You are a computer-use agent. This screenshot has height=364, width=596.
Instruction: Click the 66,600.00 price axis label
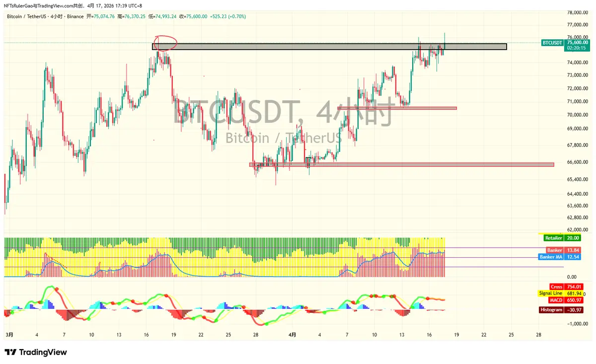coord(578,162)
